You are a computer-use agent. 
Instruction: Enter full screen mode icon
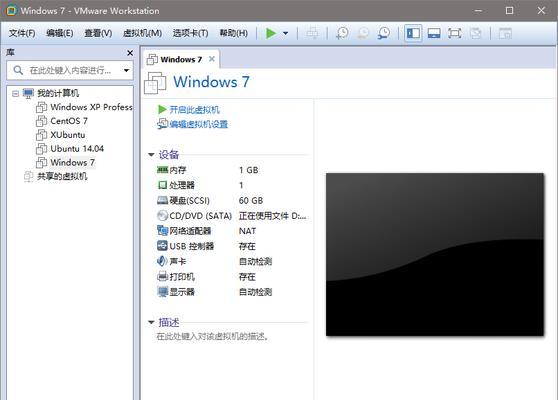tap(454, 33)
